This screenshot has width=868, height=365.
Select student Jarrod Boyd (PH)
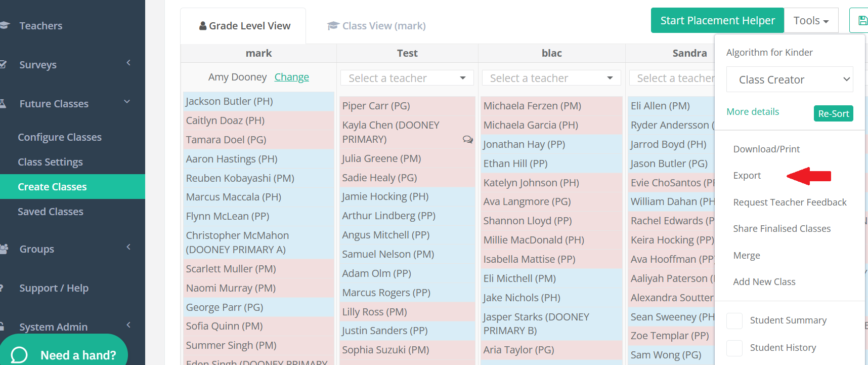tap(671, 144)
